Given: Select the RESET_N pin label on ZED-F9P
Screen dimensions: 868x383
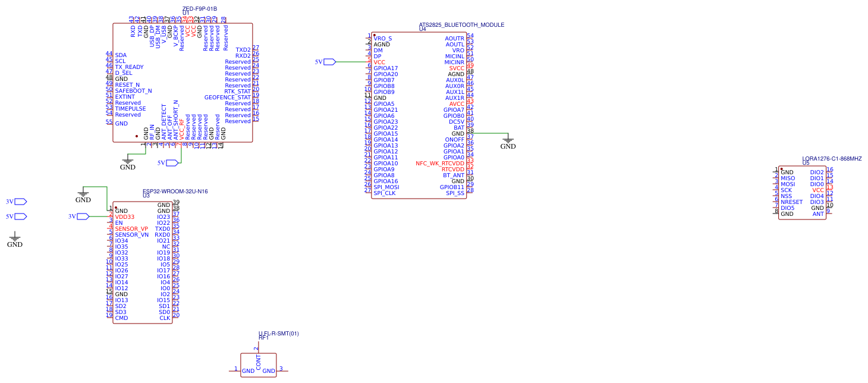Looking at the screenshot, I should pyautogui.click(x=127, y=85).
